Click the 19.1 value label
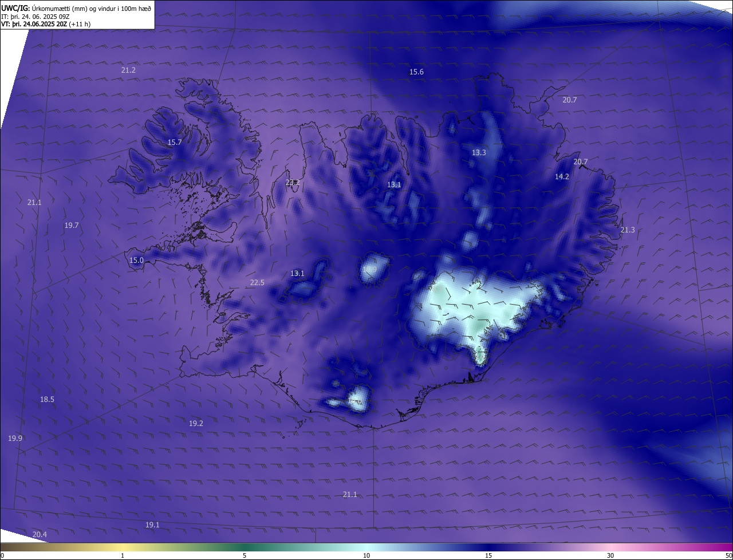The image size is (733, 560). [x=152, y=524]
